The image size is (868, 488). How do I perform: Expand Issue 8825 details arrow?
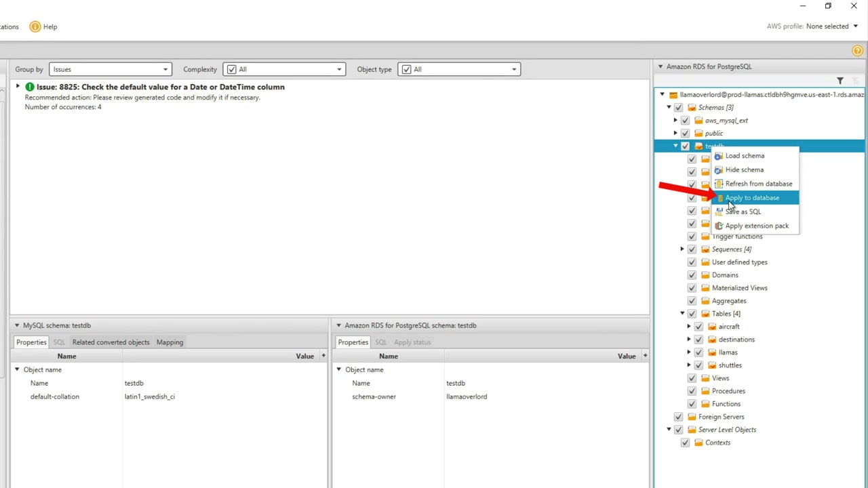coord(18,87)
